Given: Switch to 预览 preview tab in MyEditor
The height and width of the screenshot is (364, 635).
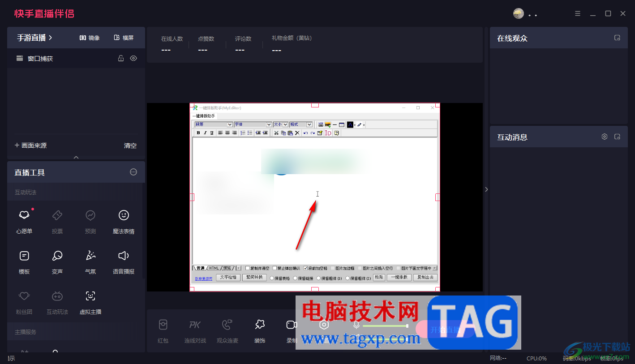Looking at the screenshot, I should [227, 268].
